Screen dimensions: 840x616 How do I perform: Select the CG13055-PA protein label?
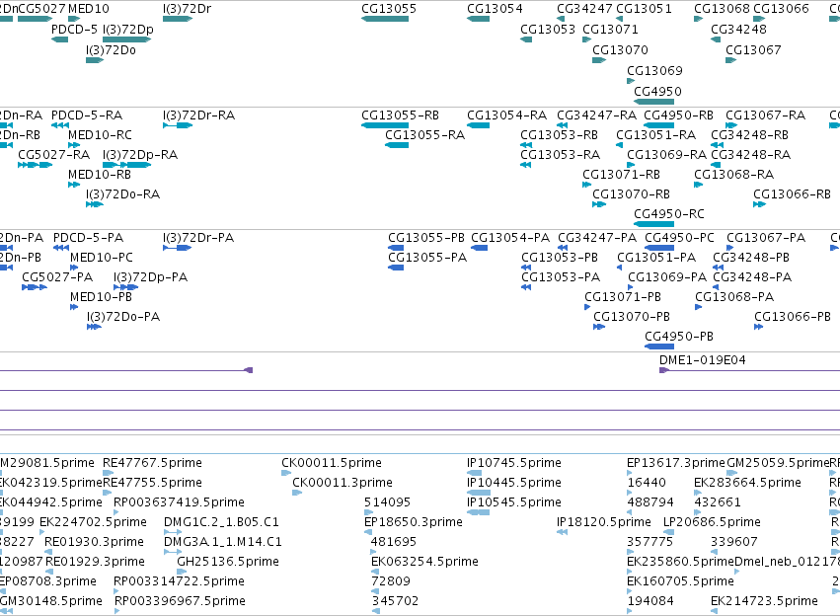click(x=427, y=258)
